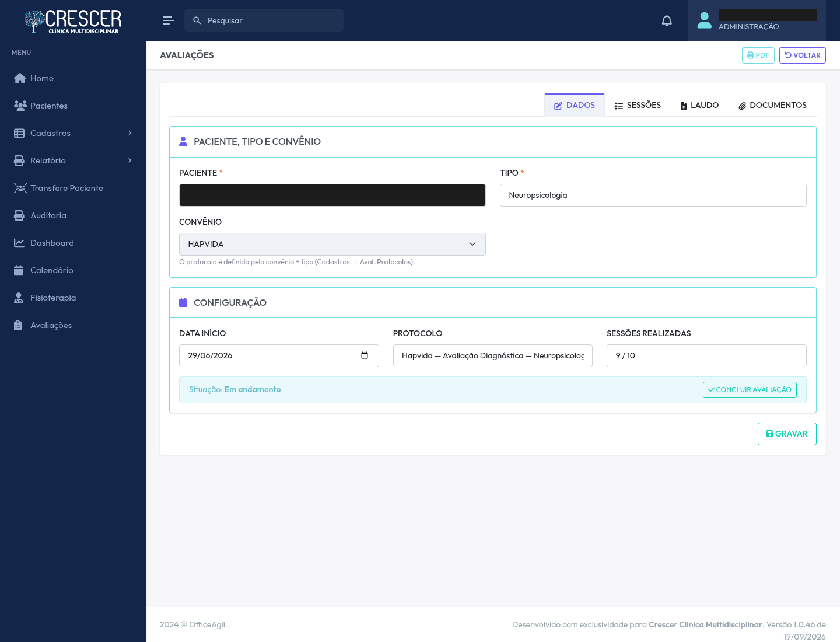Click the PDF export button
The height and width of the screenshot is (642, 840).
(758, 55)
